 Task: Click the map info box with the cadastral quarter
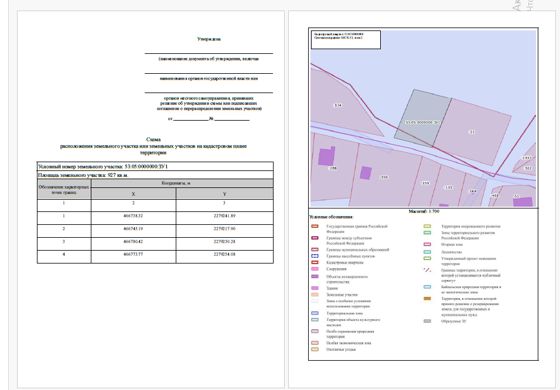pos(346,40)
